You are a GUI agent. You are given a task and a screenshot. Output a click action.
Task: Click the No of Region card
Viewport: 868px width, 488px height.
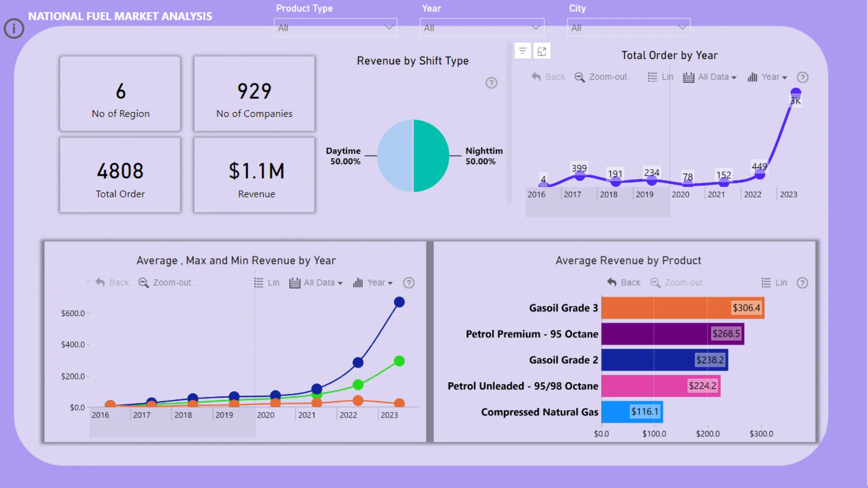[120, 94]
